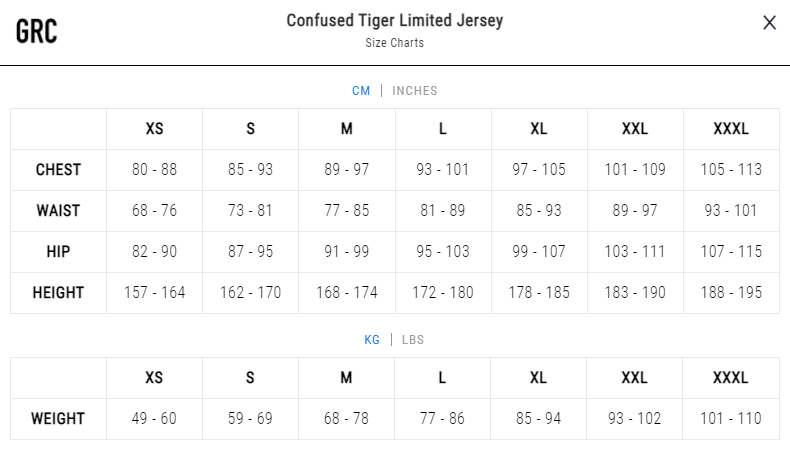Click the HIP row label
Viewport: 790px width, 449px height.
[58, 251]
